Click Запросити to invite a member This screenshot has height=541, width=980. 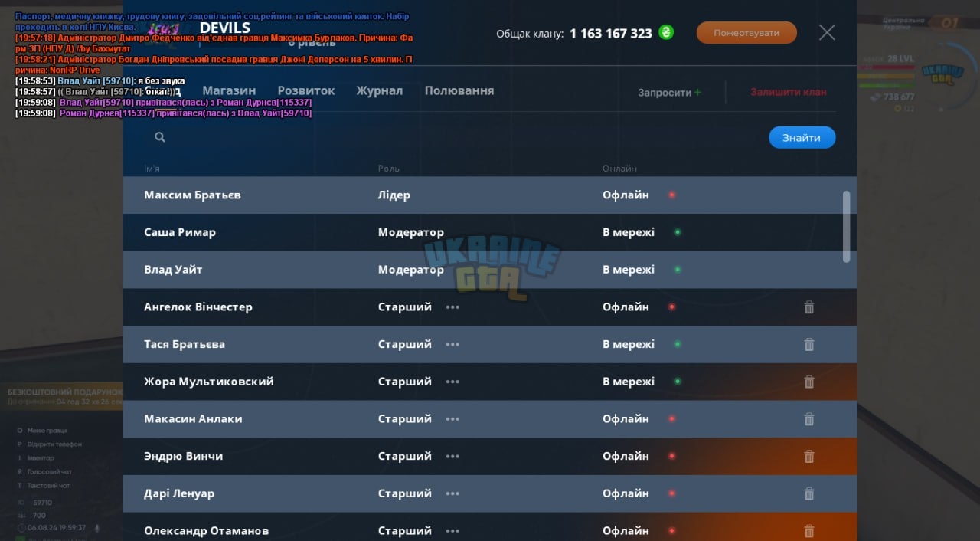coord(669,93)
